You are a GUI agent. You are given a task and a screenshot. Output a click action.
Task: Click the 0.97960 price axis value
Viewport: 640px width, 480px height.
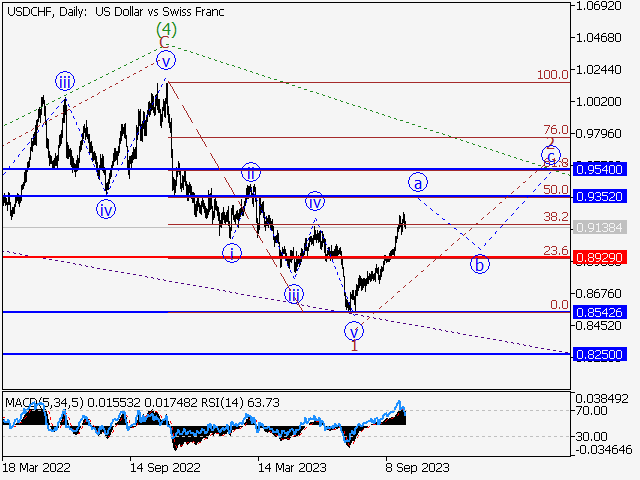(598, 133)
